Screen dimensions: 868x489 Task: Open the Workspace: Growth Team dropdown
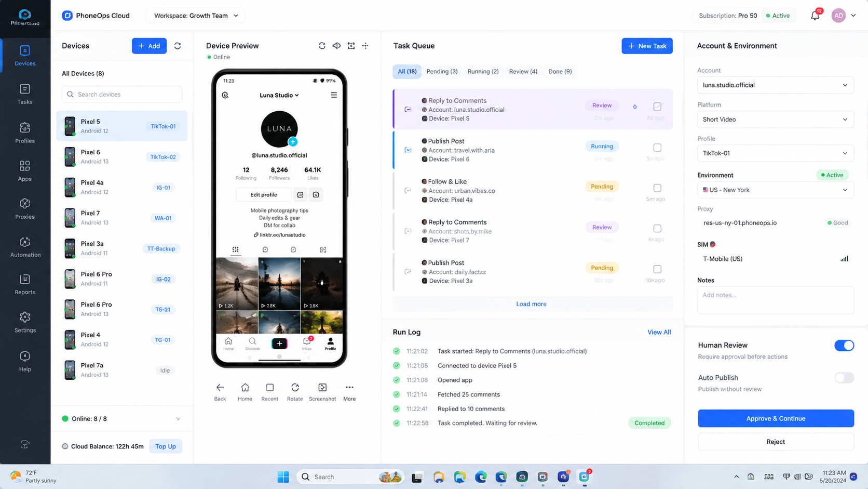tap(196, 16)
